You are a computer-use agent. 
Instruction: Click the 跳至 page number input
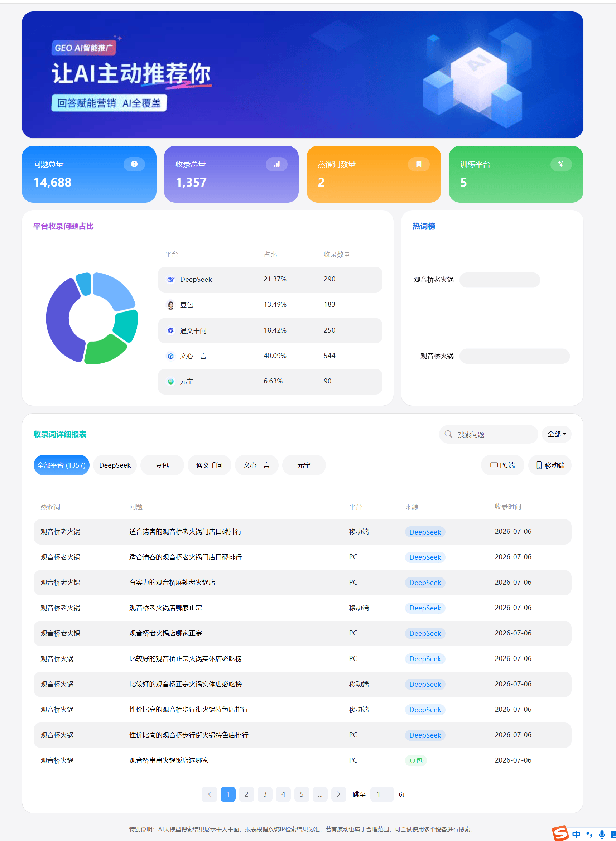pos(382,794)
